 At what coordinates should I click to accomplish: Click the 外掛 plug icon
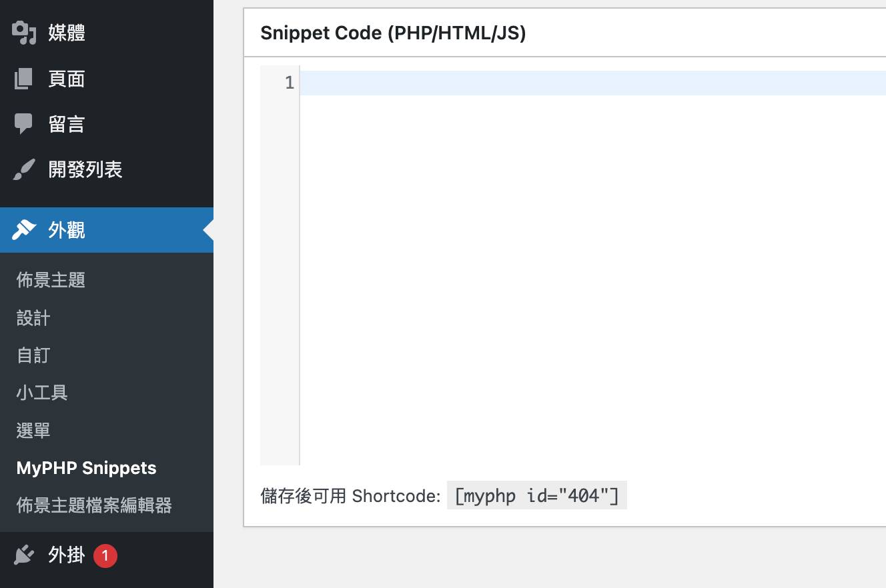point(23,555)
